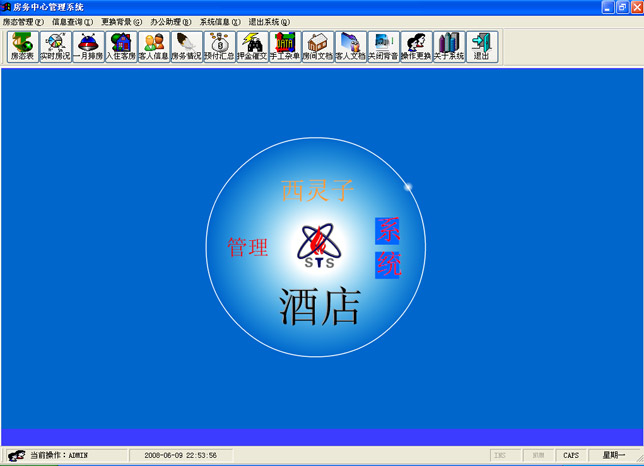Click the STS logo in center
Image resolution: width=644 pixels, height=466 pixels.
(x=319, y=247)
